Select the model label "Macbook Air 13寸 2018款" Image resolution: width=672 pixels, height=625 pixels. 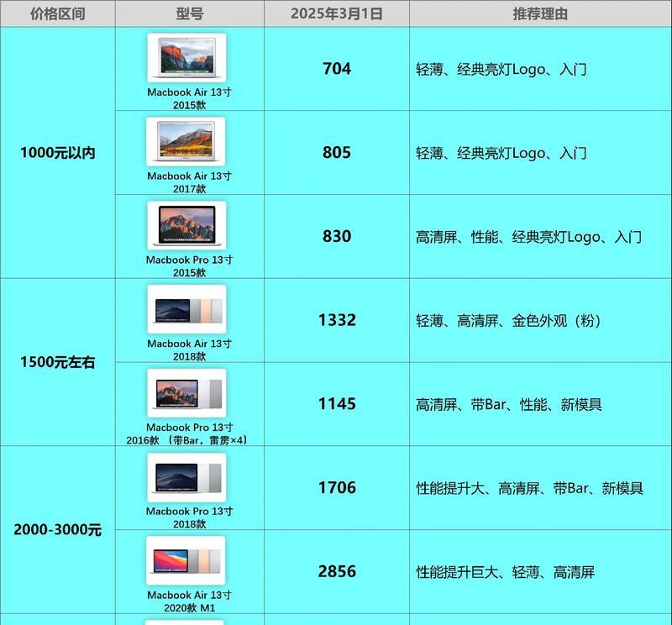(x=189, y=349)
